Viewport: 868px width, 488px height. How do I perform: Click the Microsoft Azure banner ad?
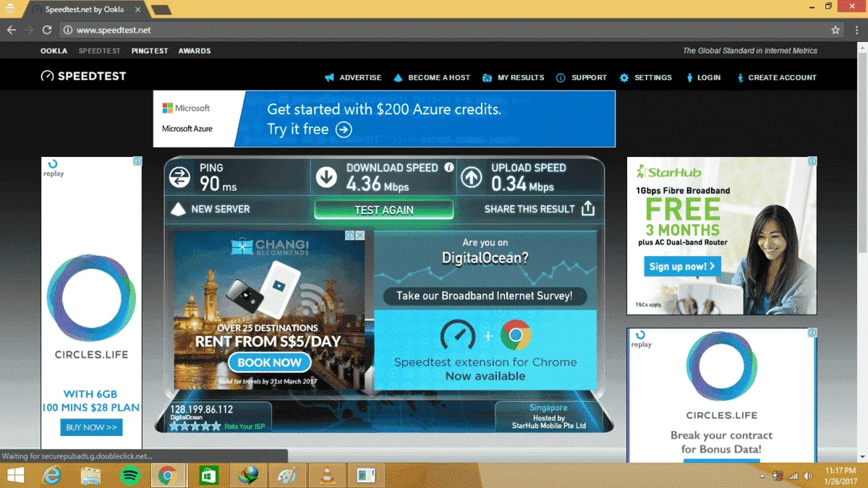coord(384,119)
